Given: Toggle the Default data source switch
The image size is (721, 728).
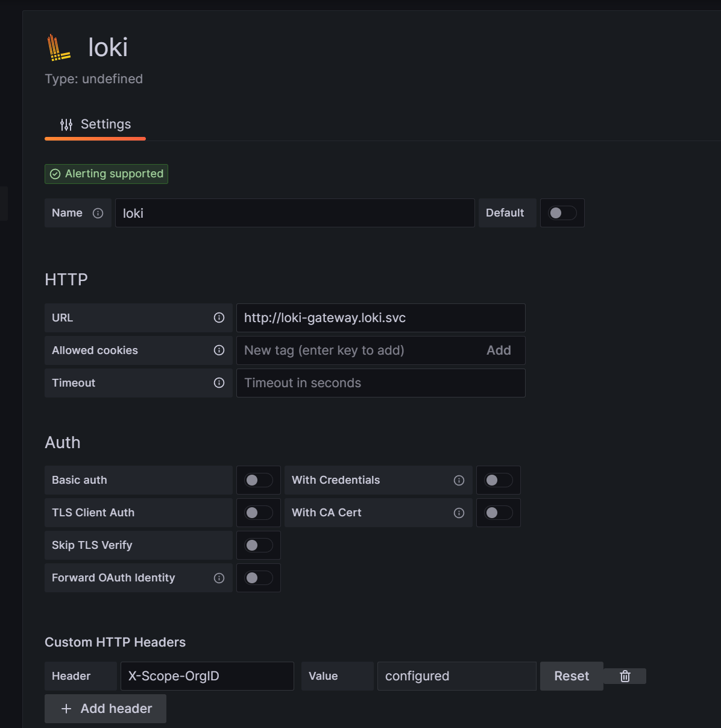Looking at the screenshot, I should pyautogui.click(x=562, y=213).
